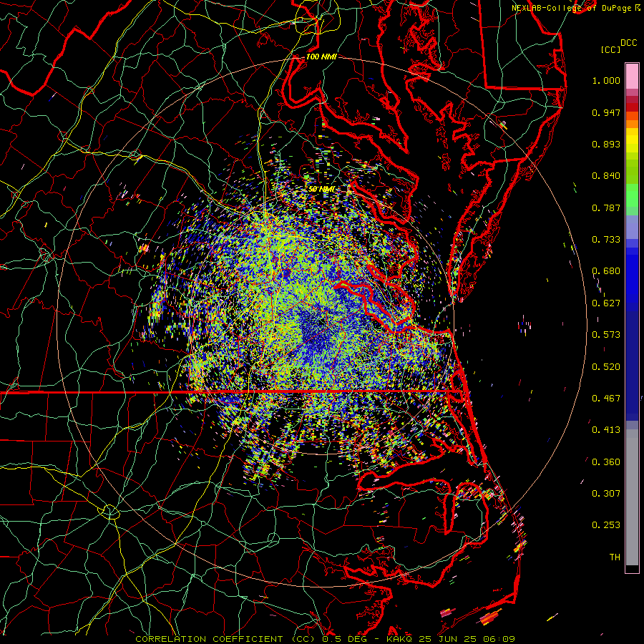Click the [CC] legend unit label
Viewport: 644px width, 644px height.
[x=610, y=49]
